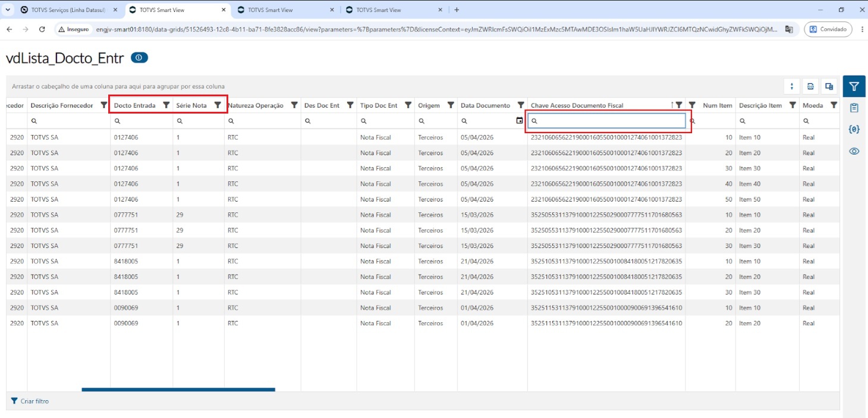Sort by Origem column header
Viewport: 868px width, 418px height.
(x=429, y=105)
